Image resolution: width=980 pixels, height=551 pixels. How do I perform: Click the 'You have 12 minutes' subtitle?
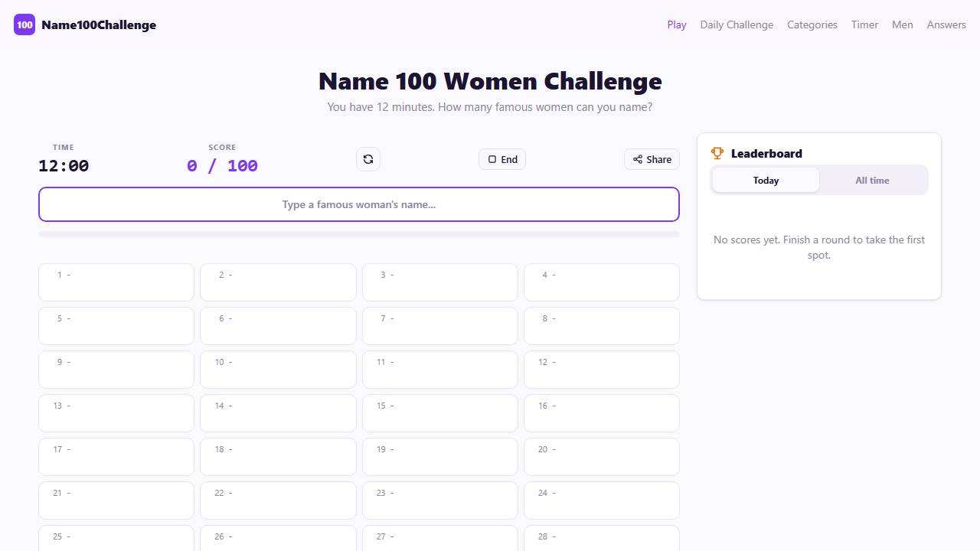(x=490, y=107)
